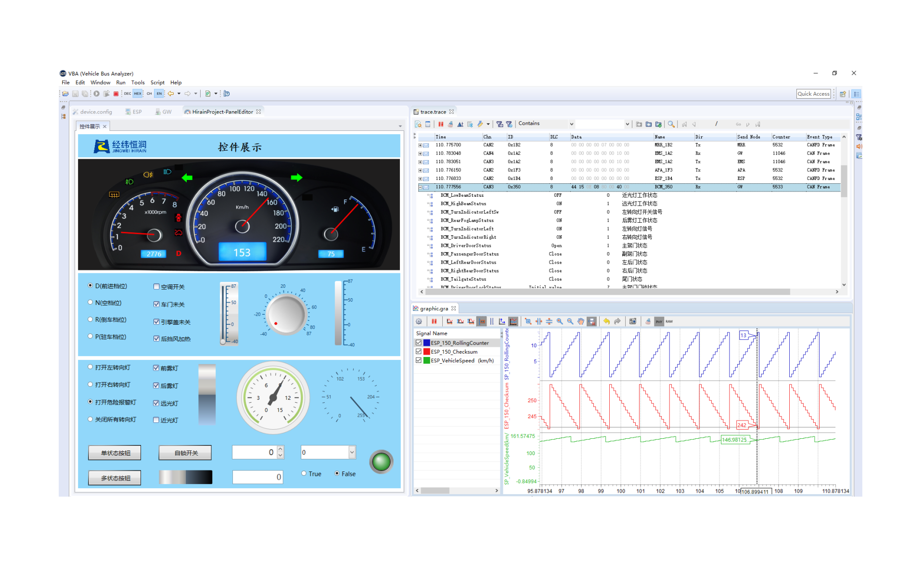Click the open folder icon in main toolbar
This screenshot has width=924, height=573.
point(65,94)
